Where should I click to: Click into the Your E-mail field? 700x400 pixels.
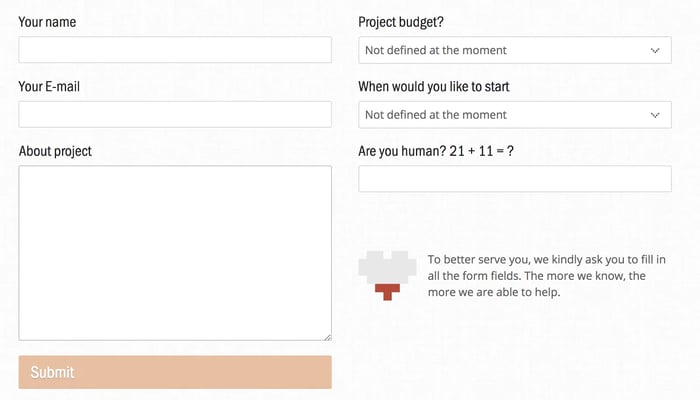click(x=175, y=114)
